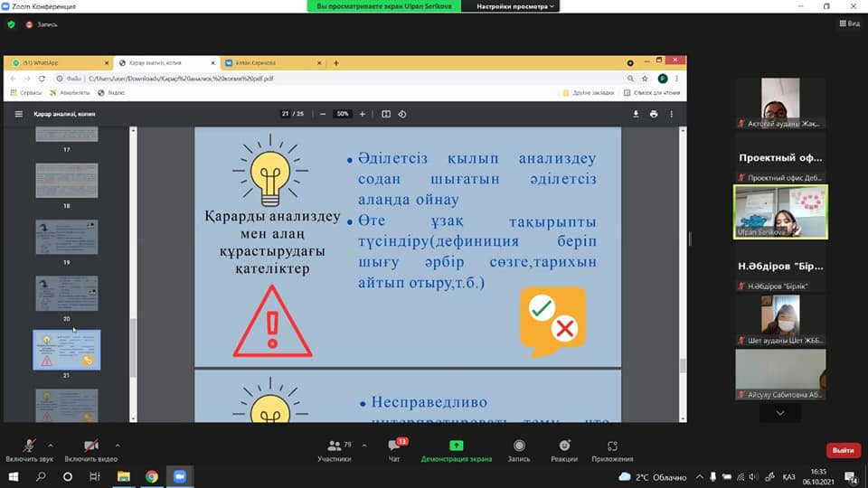Show more participant videos with down chevron

[x=780, y=413]
